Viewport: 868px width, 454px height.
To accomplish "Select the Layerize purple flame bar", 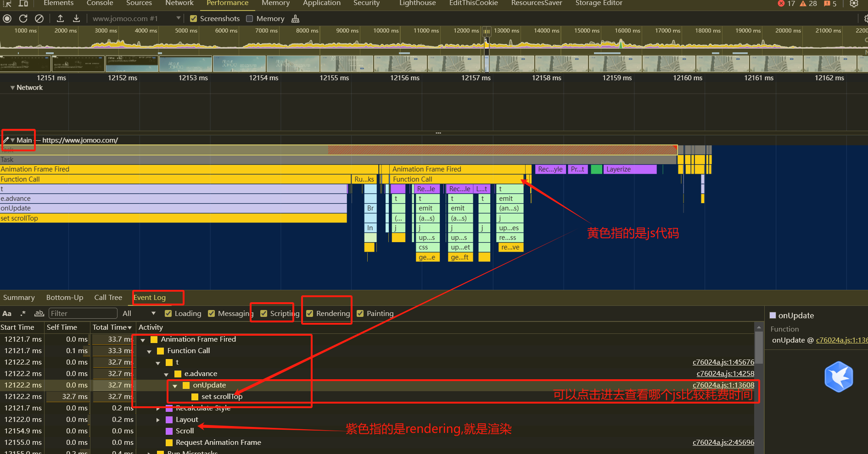I will pos(630,169).
